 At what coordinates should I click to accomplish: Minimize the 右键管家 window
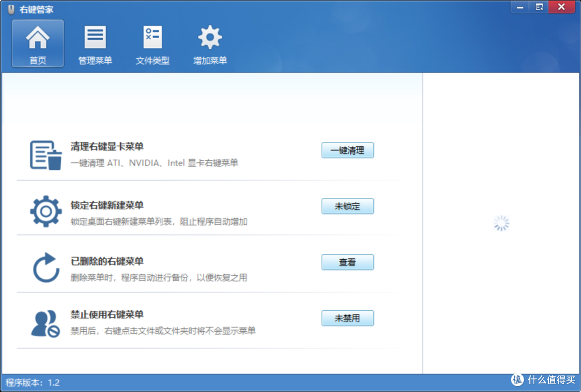click(x=520, y=7)
